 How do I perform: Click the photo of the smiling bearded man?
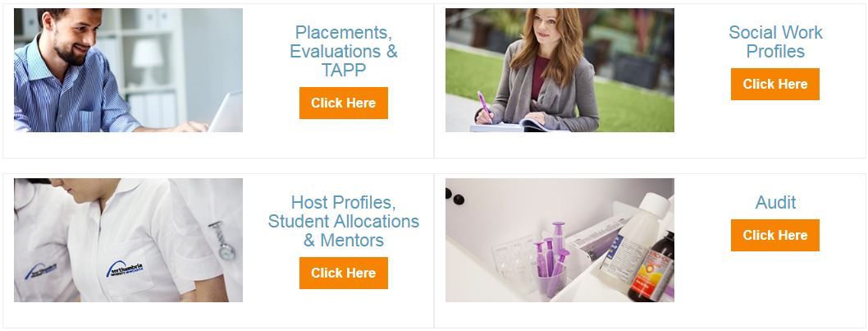(x=128, y=70)
